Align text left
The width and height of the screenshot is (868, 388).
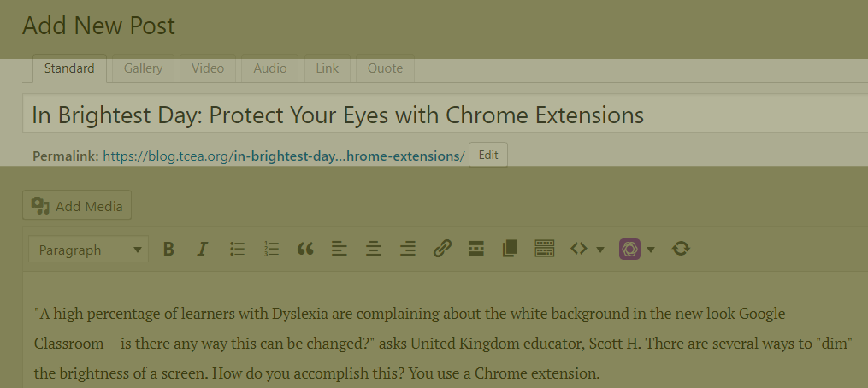pos(340,249)
